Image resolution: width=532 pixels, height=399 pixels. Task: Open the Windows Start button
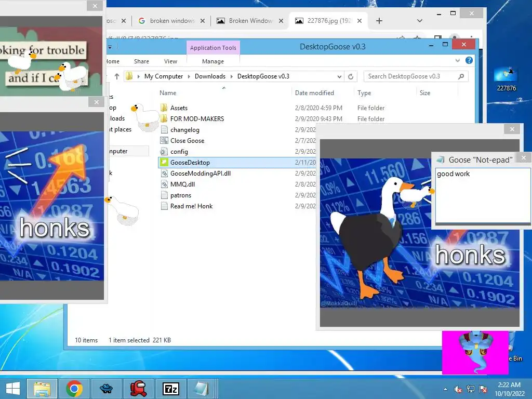[13, 389]
